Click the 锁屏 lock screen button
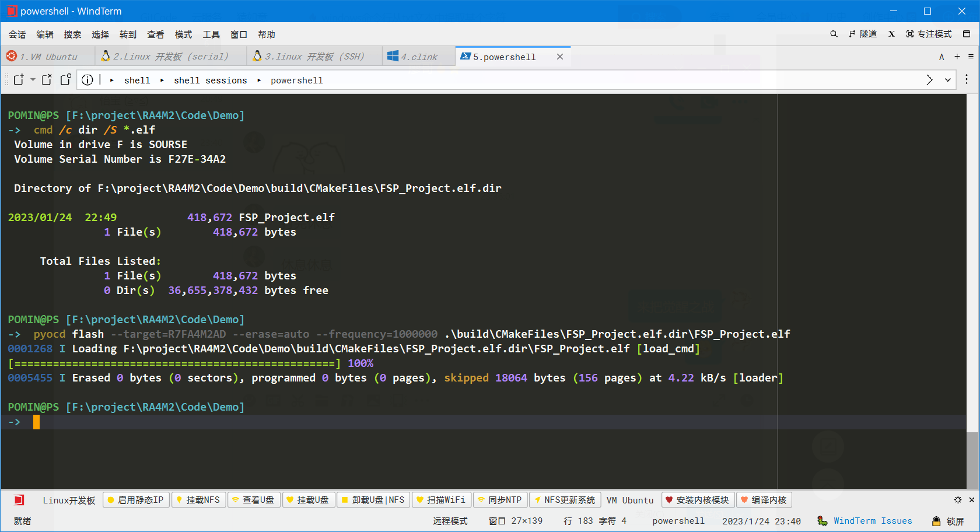Image resolution: width=980 pixels, height=532 pixels. point(949,521)
